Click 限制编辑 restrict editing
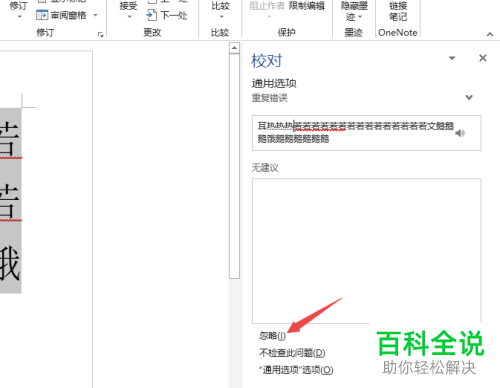 tap(307, 6)
